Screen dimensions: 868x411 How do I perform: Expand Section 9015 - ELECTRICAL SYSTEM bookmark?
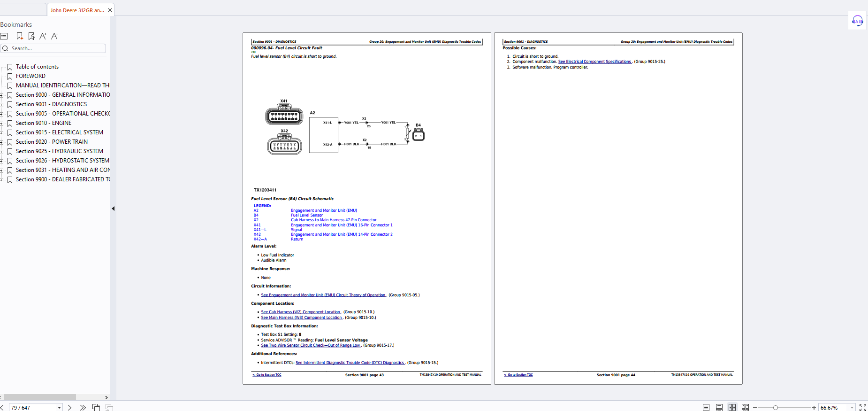(x=2, y=133)
